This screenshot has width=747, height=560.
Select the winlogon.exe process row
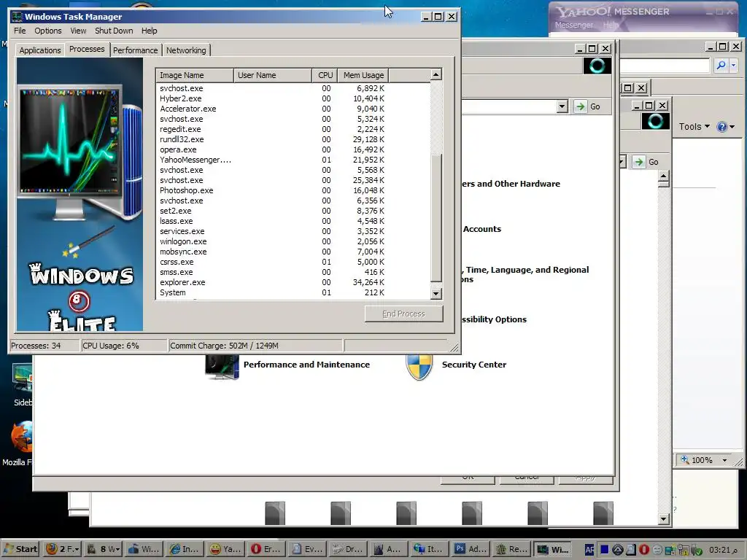tap(293, 241)
